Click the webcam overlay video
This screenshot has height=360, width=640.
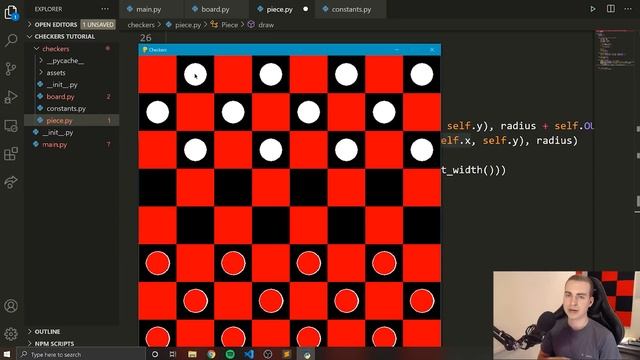click(566, 315)
